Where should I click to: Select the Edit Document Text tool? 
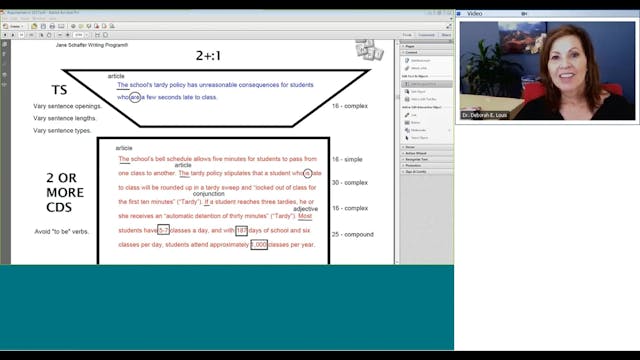427,84
